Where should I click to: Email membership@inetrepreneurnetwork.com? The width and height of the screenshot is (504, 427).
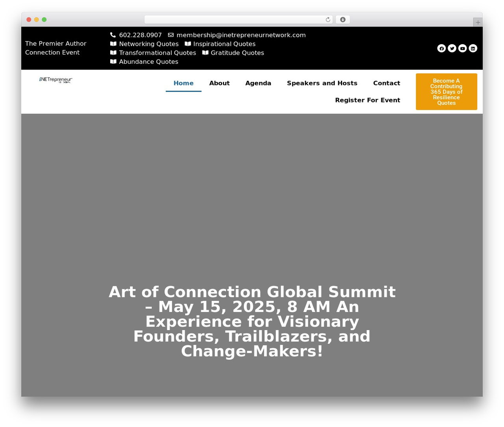(241, 35)
